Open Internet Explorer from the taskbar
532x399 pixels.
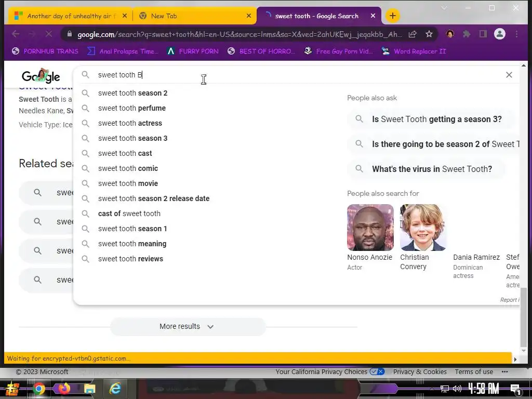[x=115, y=389]
